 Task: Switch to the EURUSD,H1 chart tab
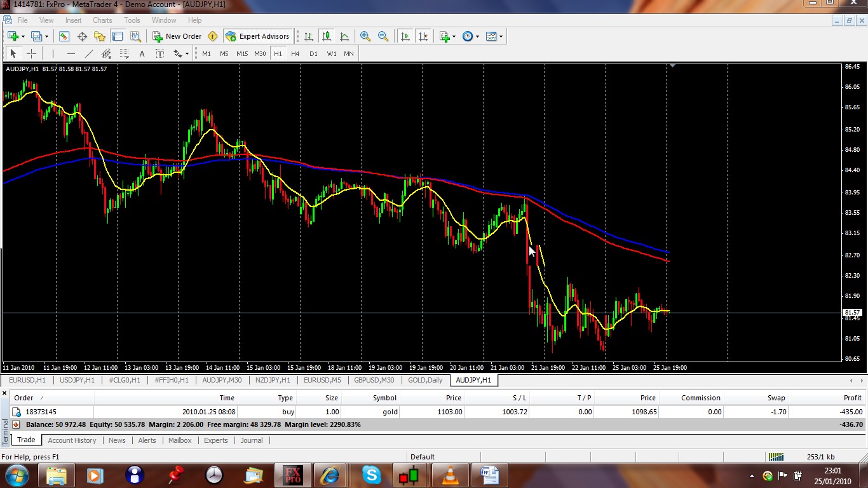point(27,380)
